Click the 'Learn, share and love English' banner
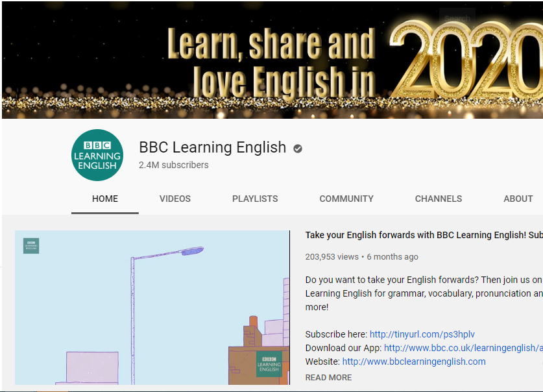Viewport: 543px width, 392px height. pos(272,60)
